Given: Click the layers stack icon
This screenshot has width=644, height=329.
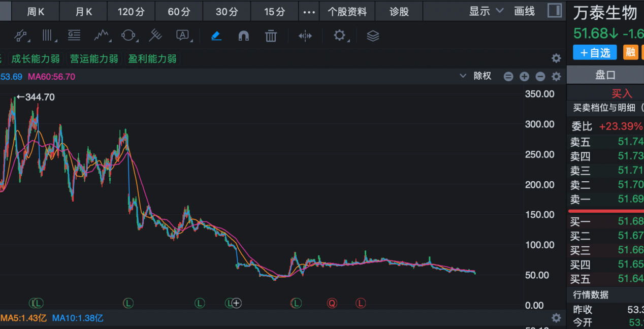Looking at the screenshot, I should [x=373, y=36].
